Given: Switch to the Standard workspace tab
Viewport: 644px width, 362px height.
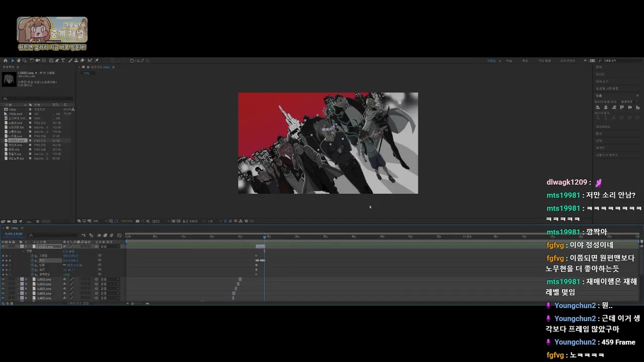Looking at the screenshot, I should coord(525,61).
